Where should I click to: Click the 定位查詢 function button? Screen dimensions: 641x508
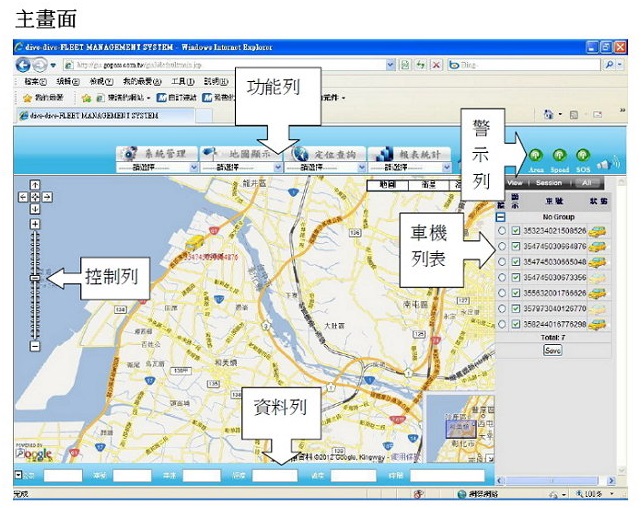pos(325,154)
